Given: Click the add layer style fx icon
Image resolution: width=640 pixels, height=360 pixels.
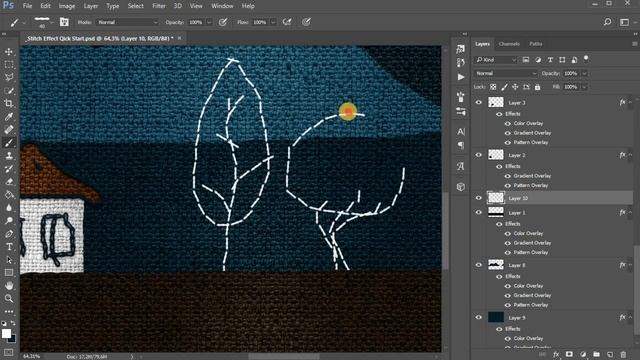Looking at the screenshot, I should pos(556,355).
